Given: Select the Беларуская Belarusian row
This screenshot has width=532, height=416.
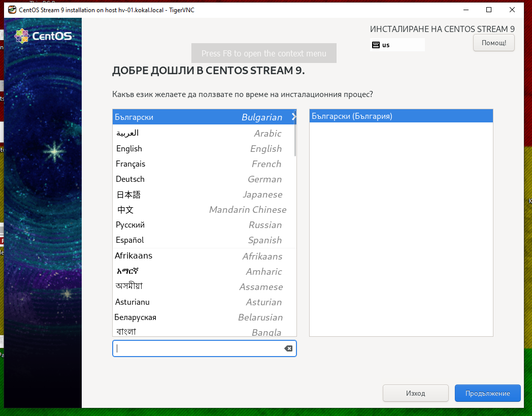Looking at the screenshot, I should click(204, 317).
